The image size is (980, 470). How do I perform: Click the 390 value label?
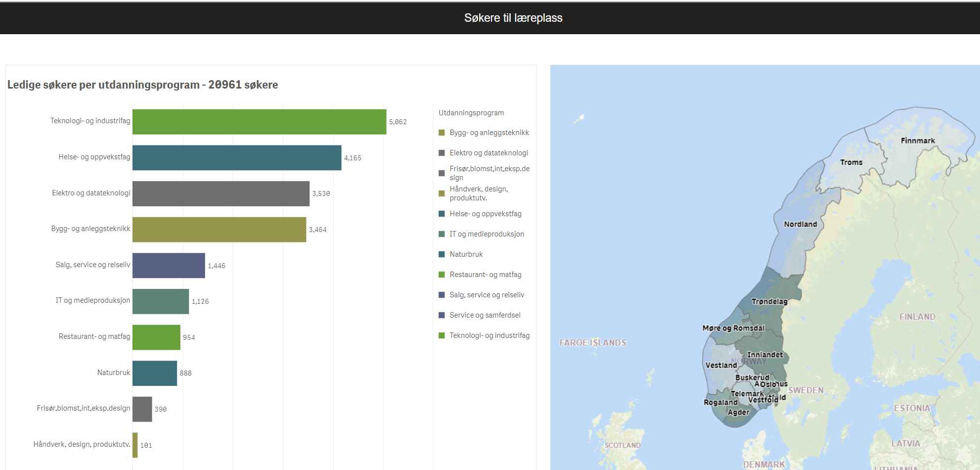(x=161, y=409)
